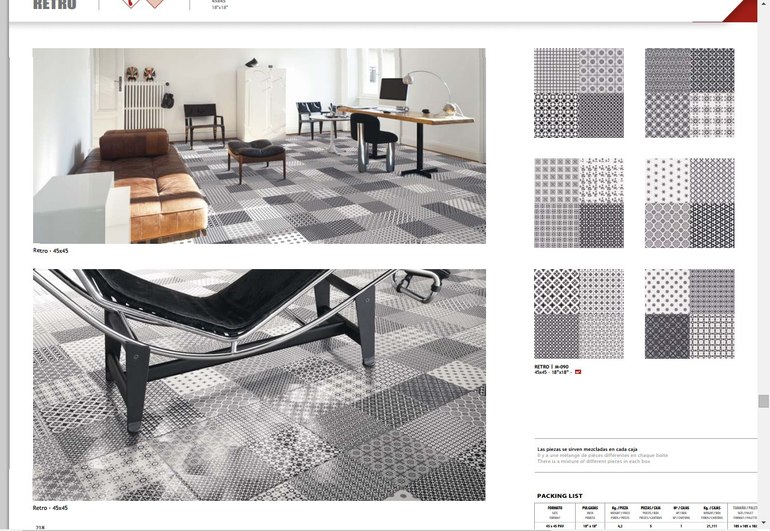
Task: Select the bottom-right tile pattern sample group
Action: click(x=690, y=314)
